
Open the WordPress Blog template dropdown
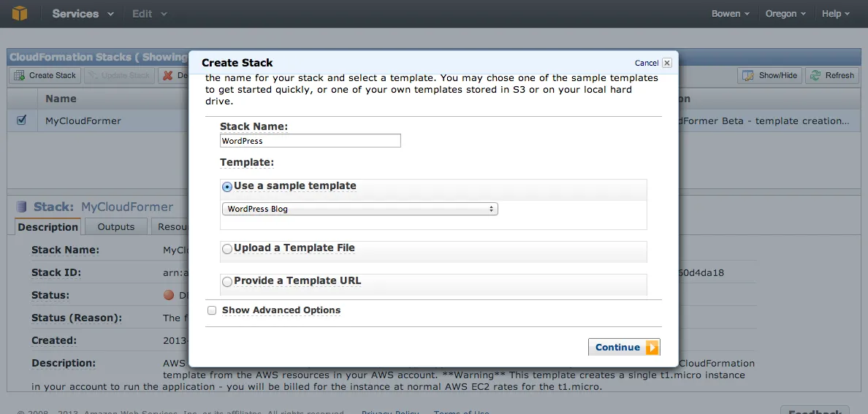pyautogui.click(x=359, y=209)
